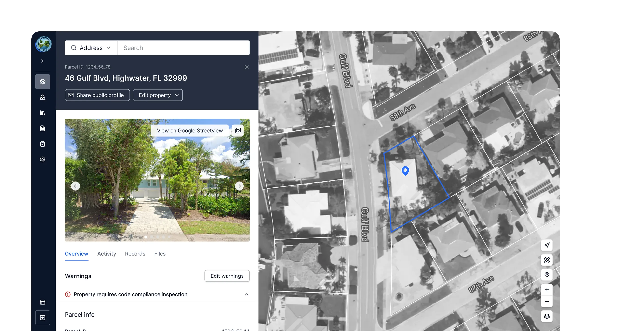Click Share public profile button

[x=97, y=95]
